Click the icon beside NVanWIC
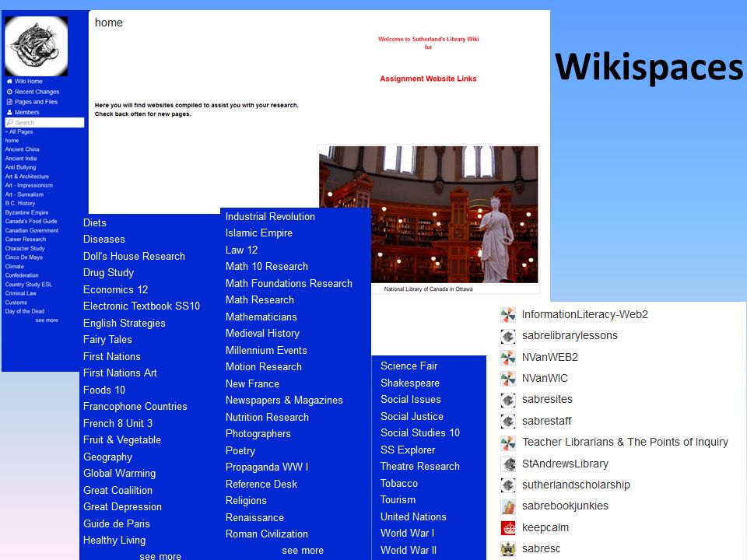This screenshot has height=560, width=747. pos(508,379)
